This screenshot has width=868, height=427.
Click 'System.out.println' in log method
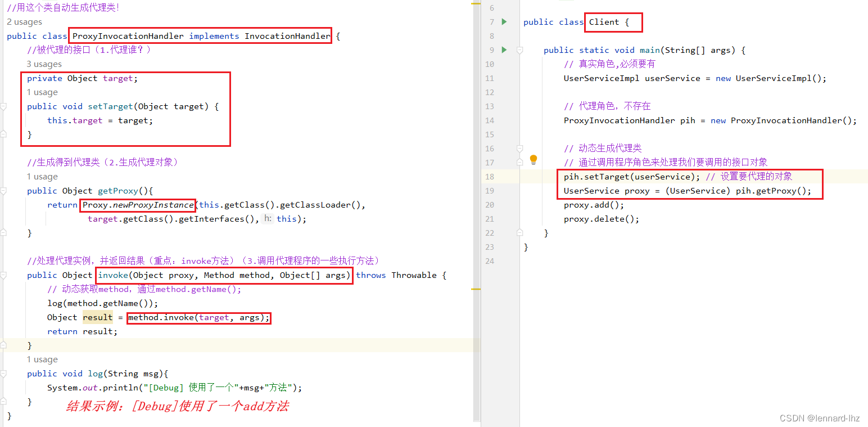(x=93, y=388)
